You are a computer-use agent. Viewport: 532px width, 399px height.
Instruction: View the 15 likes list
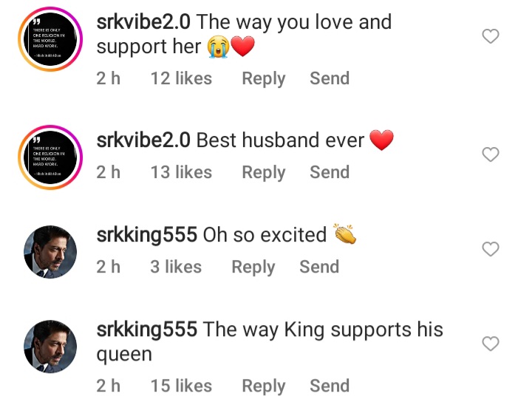(181, 386)
